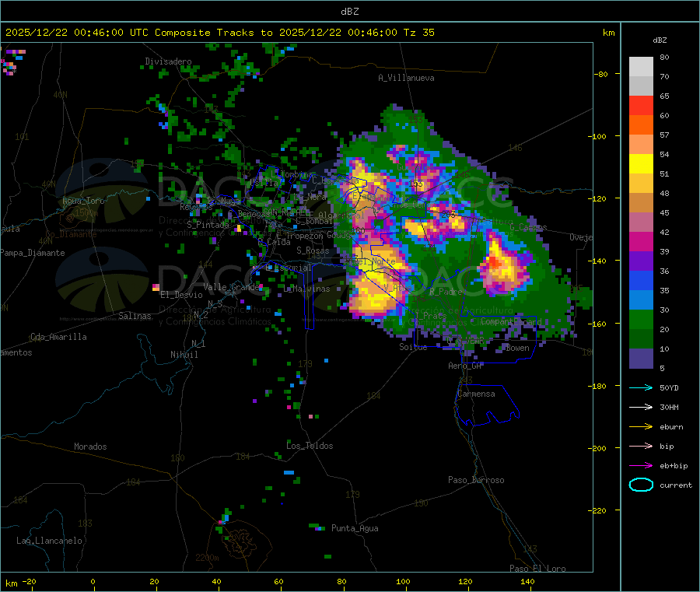700x592 pixels.
Task: Select the 60 dBZ red color swatch
Action: pos(641,106)
